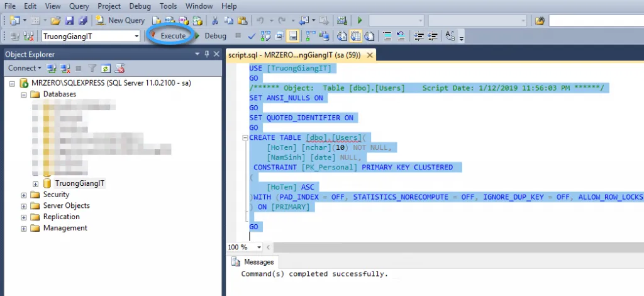Click the Cut scissors icon
The width and height of the screenshot is (644, 296).
pyautogui.click(x=215, y=20)
